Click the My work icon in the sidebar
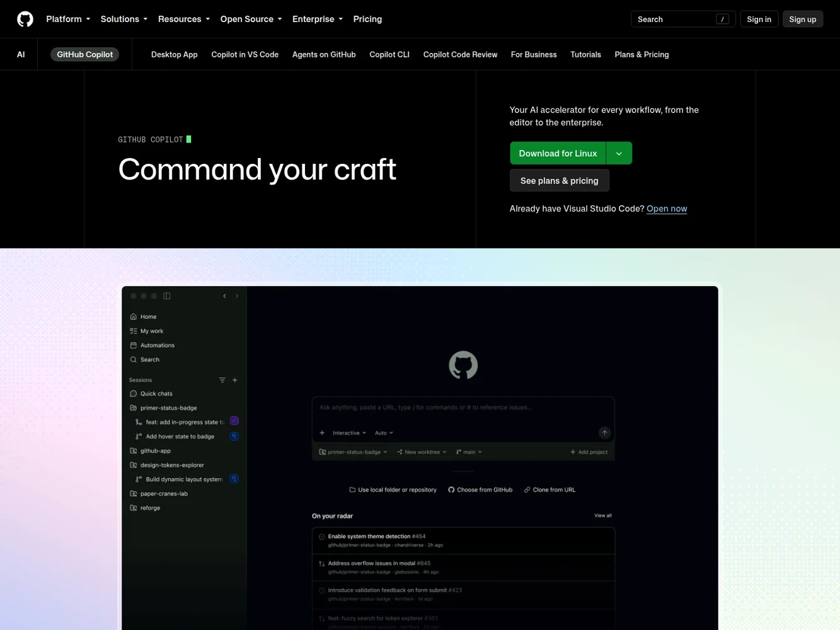This screenshot has width=840, height=630. point(133,331)
